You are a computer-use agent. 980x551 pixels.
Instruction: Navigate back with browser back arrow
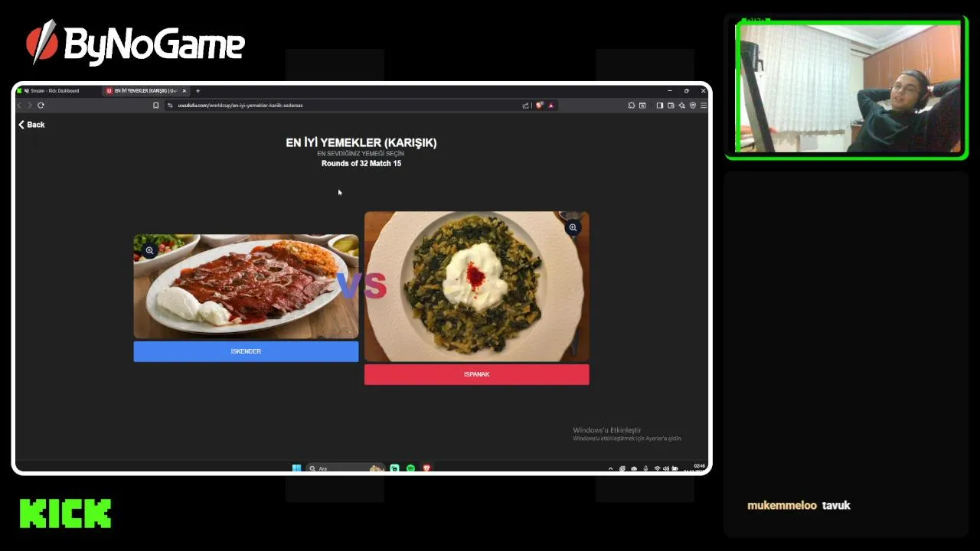(20, 106)
